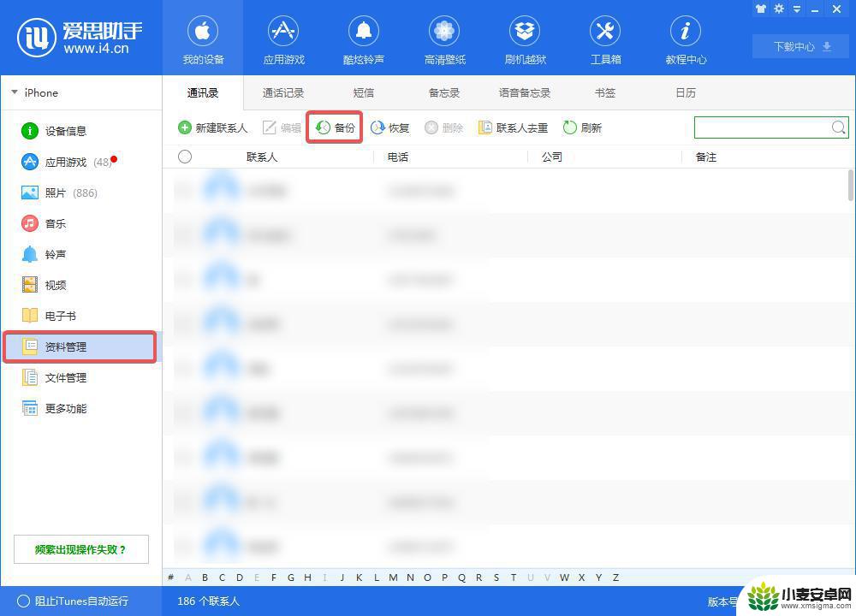The width and height of the screenshot is (856, 616).
Task: Jump to letter S in index
Action: [x=496, y=577]
